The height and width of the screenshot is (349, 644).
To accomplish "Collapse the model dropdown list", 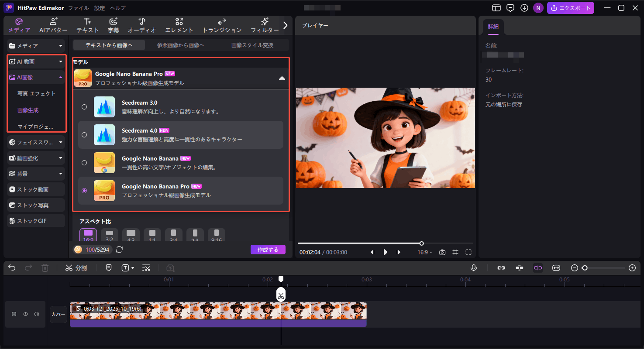I will click(282, 78).
